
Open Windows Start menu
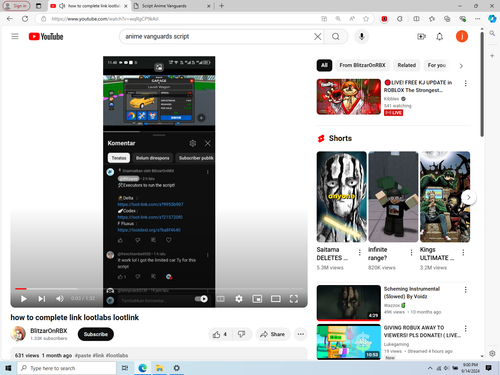8,368
